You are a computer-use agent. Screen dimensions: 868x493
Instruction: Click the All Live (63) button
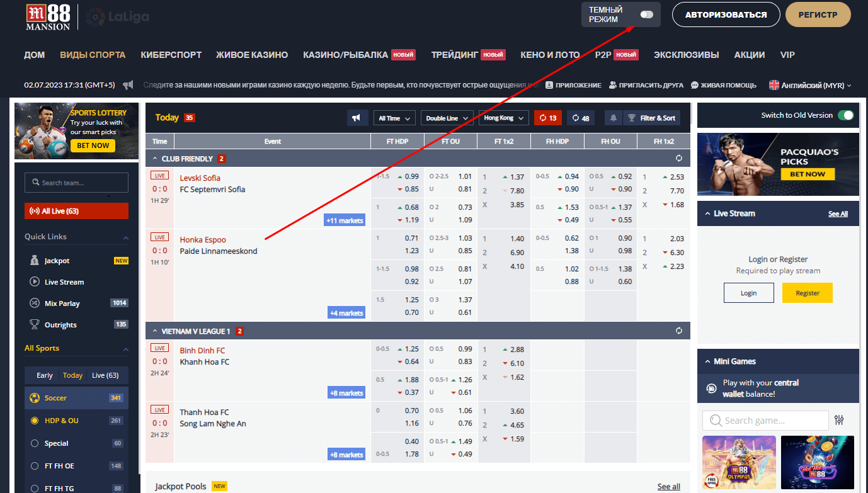click(76, 211)
